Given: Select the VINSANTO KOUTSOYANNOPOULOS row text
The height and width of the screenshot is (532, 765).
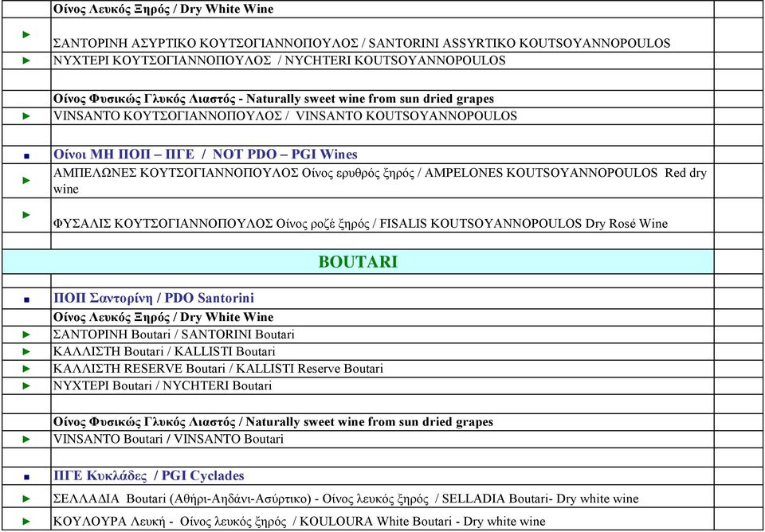Looking at the screenshot, I should tap(285, 116).
